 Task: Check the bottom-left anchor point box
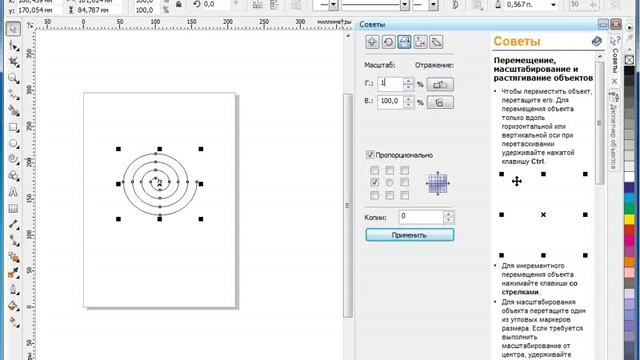tap(374, 196)
